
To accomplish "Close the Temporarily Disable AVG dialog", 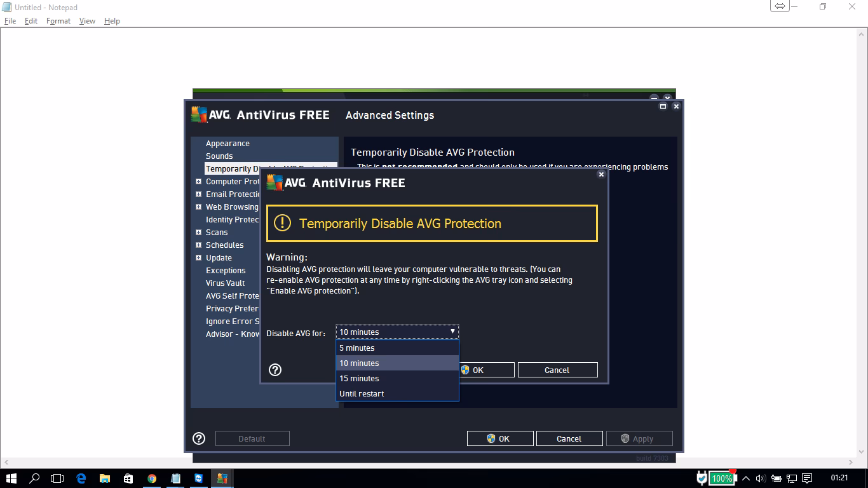I will [x=601, y=174].
